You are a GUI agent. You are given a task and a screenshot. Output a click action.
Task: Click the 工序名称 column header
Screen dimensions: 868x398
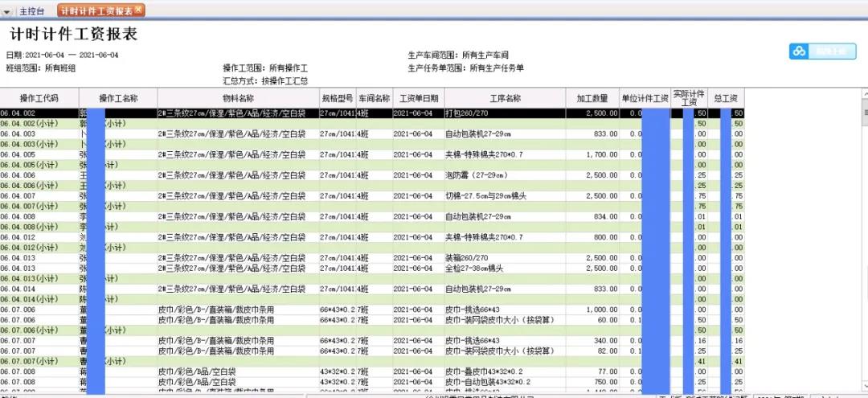point(505,99)
